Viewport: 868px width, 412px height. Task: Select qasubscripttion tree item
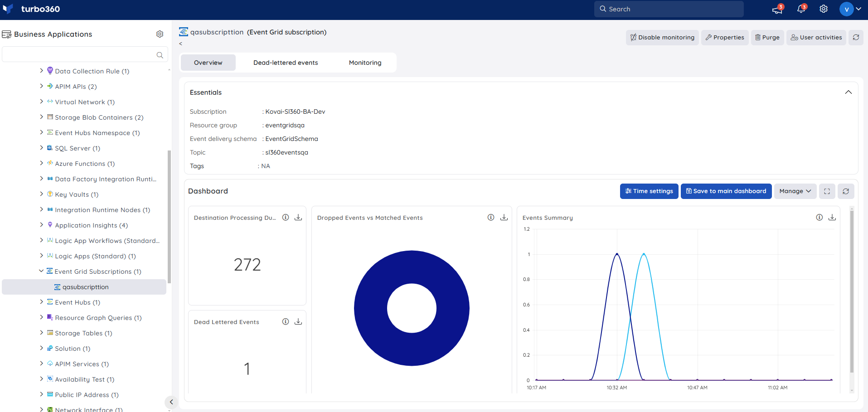pyautogui.click(x=84, y=287)
